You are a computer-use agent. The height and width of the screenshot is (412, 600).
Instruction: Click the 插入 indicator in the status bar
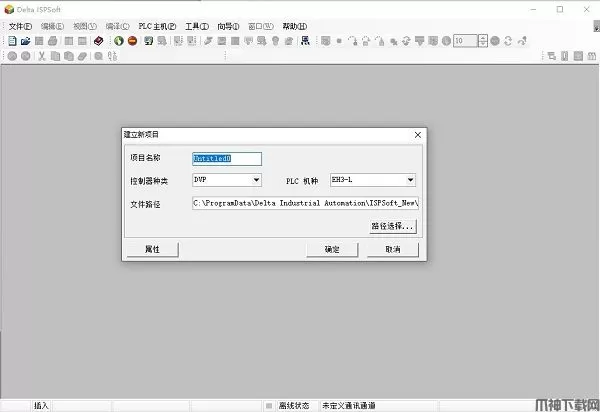41,405
